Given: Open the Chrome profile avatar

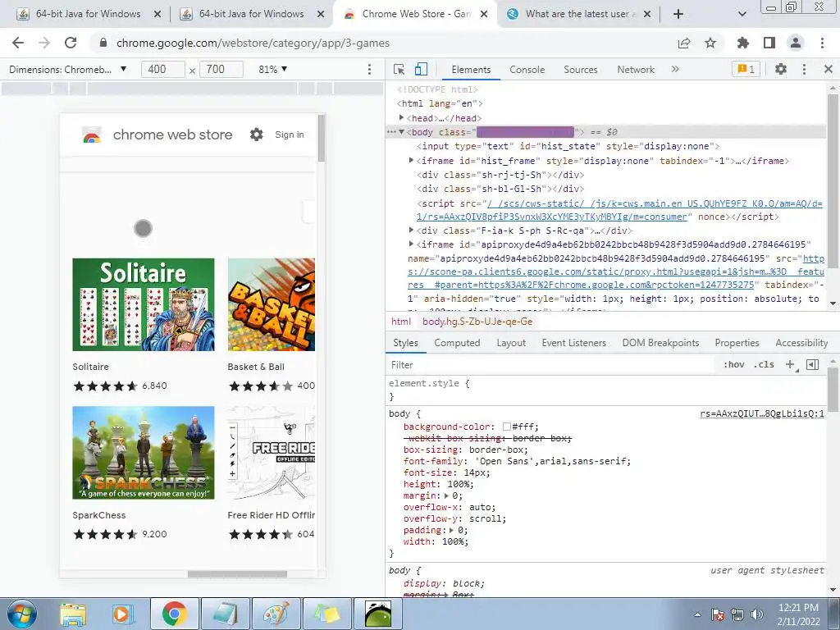Looking at the screenshot, I should [x=796, y=43].
